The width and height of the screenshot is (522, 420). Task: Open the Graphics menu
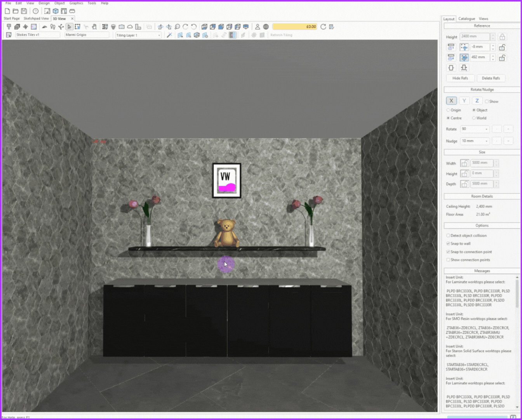point(76,3)
